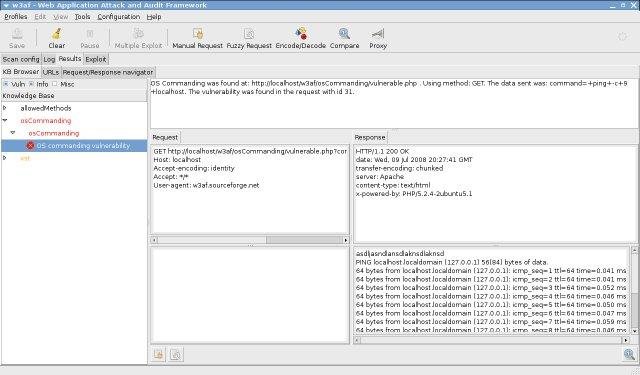Click the GET request line text
This screenshot has width=640, height=375.
250,151
